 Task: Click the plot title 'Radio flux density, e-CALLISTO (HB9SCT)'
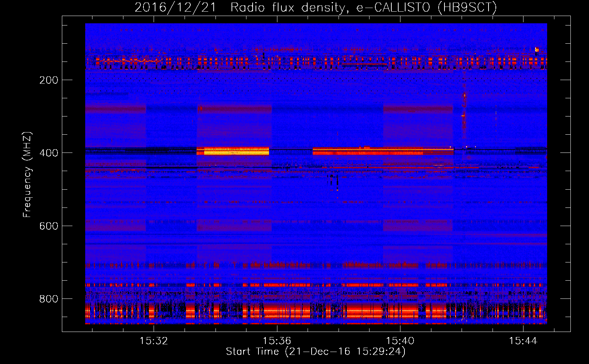click(364, 7)
